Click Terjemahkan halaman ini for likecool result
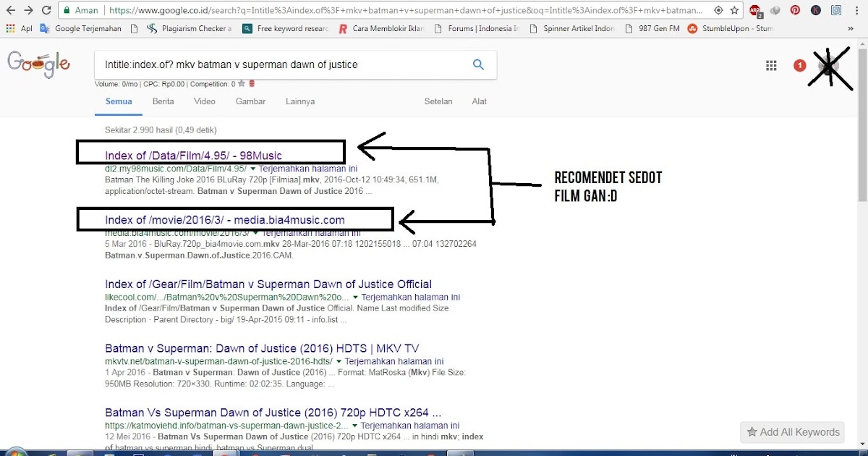Viewport: 868px width, 456px height. (411, 297)
